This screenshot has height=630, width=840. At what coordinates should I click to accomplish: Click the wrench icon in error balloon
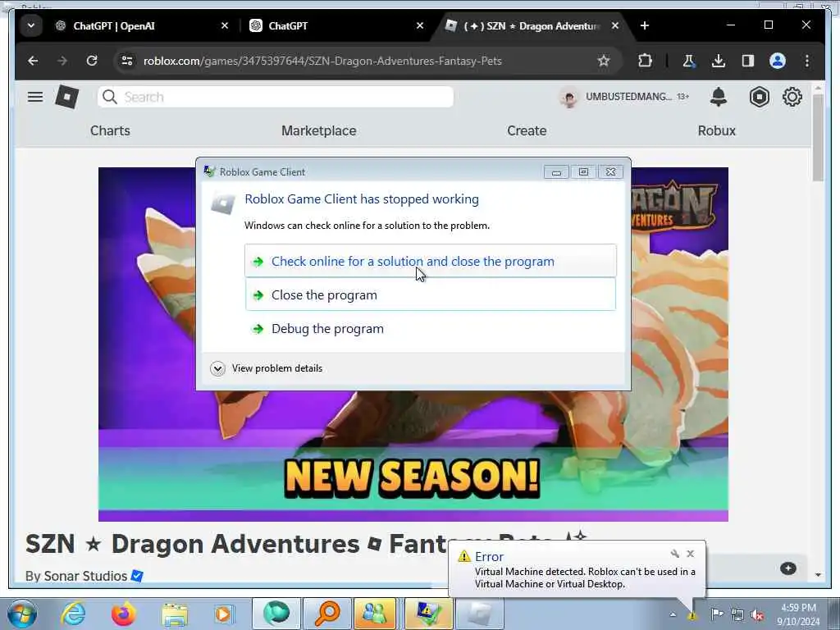click(674, 554)
